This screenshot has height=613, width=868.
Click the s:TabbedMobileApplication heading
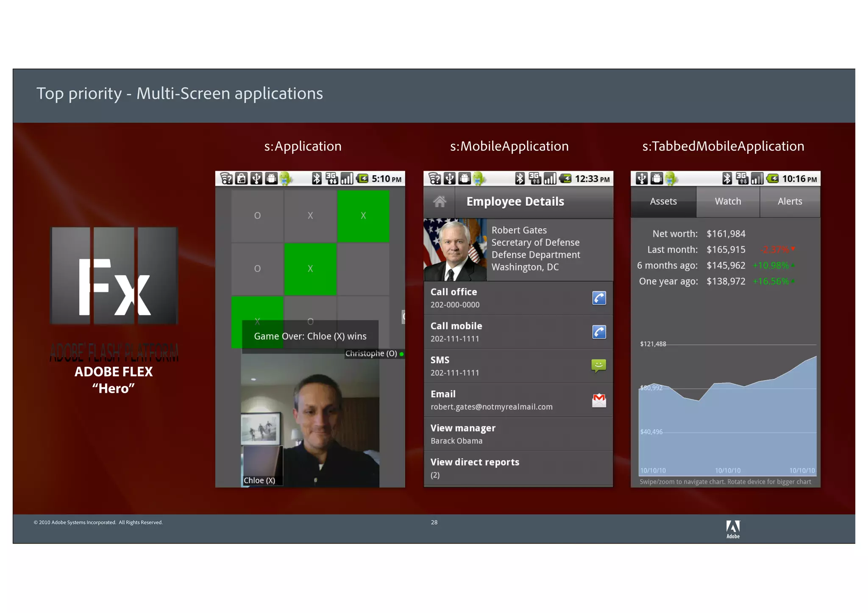click(723, 146)
